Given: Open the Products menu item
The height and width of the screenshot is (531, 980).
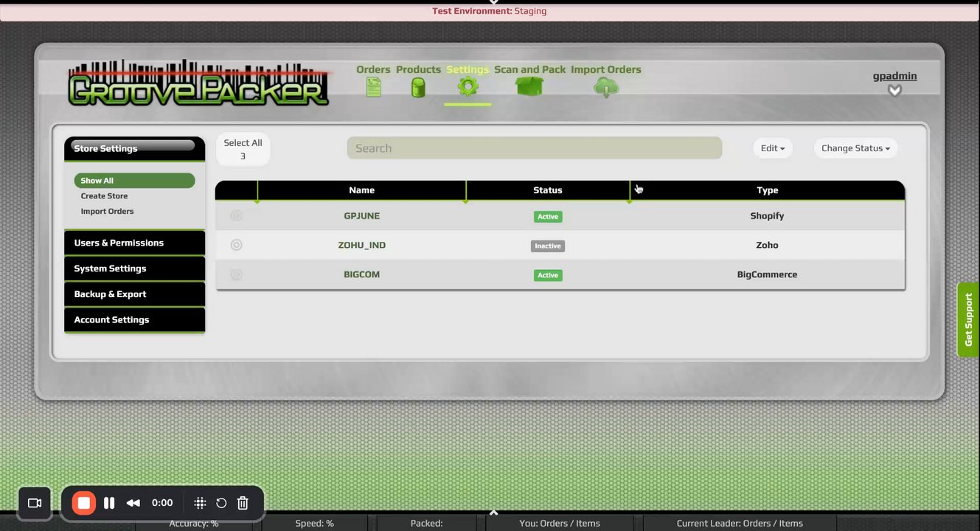Looking at the screenshot, I should pos(418,69).
